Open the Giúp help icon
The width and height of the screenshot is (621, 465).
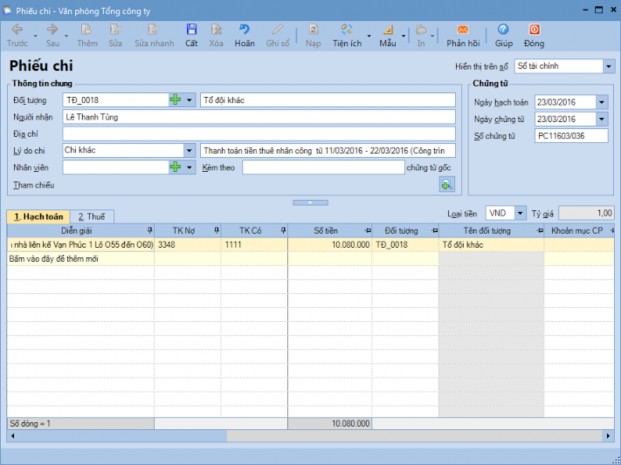(503, 35)
